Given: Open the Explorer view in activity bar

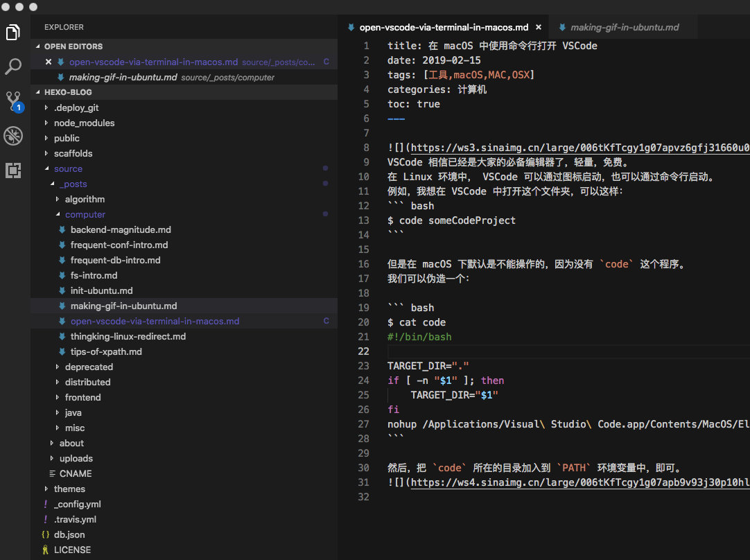Looking at the screenshot, I should (x=13, y=32).
